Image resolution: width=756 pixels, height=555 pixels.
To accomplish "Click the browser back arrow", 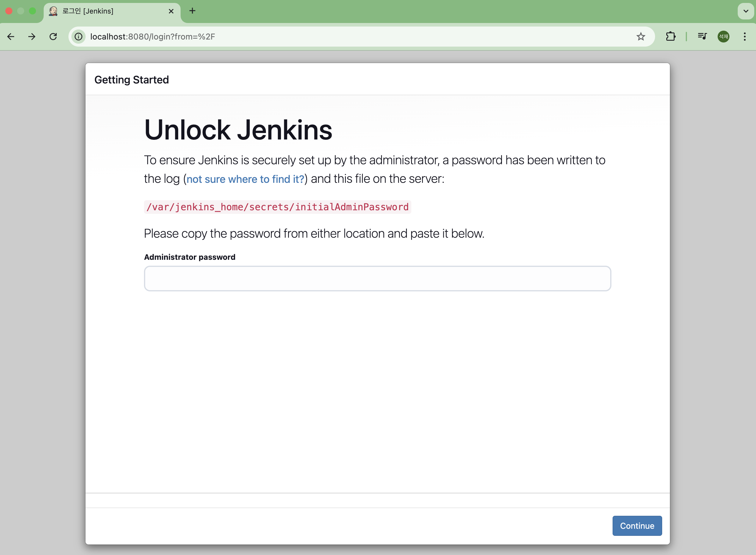I will pyautogui.click(x=11, y=36).
